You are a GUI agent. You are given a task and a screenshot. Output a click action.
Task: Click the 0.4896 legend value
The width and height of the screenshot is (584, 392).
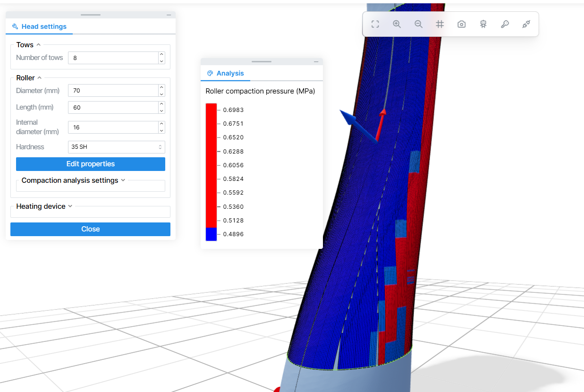(233, 234)
